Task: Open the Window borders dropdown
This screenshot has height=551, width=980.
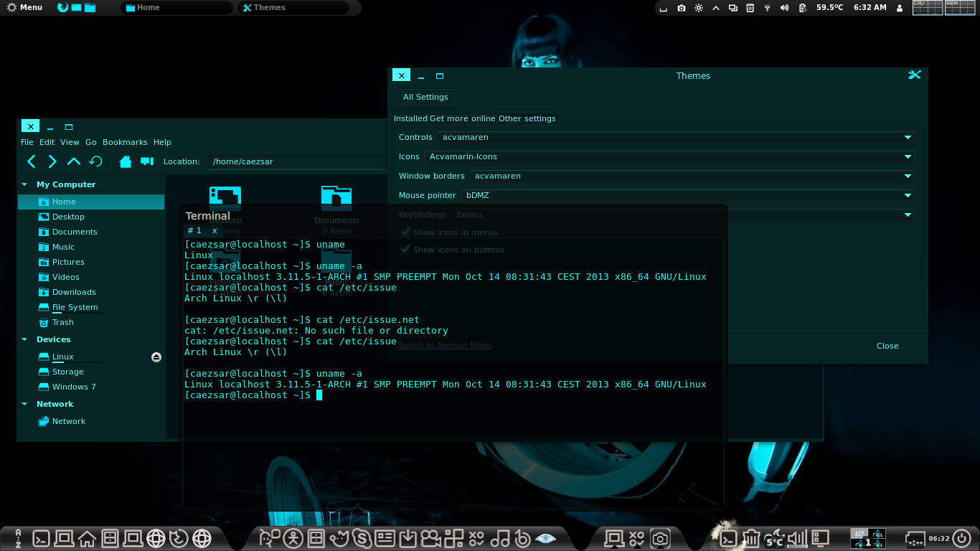Action: [x=692, y=176]
